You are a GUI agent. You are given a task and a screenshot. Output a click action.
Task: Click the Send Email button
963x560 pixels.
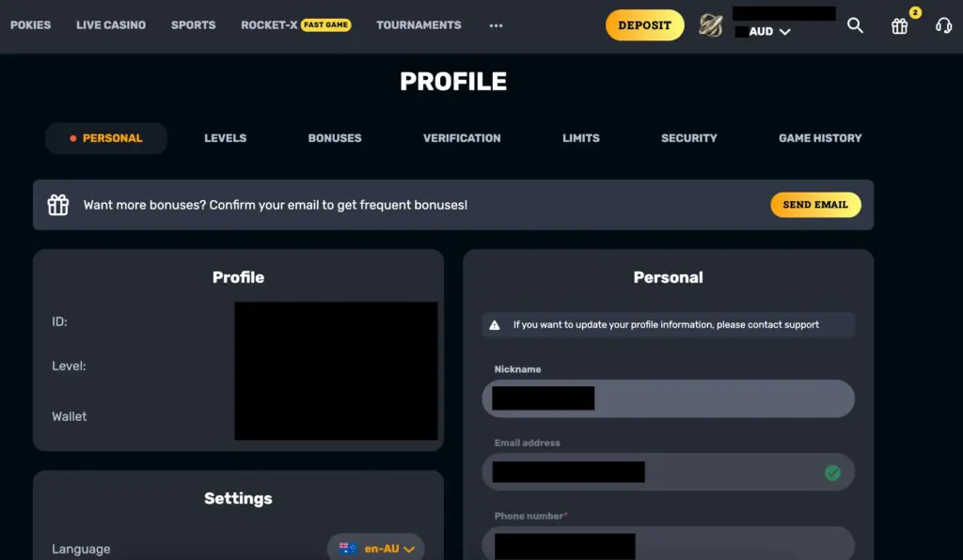(x=815, y=205)
